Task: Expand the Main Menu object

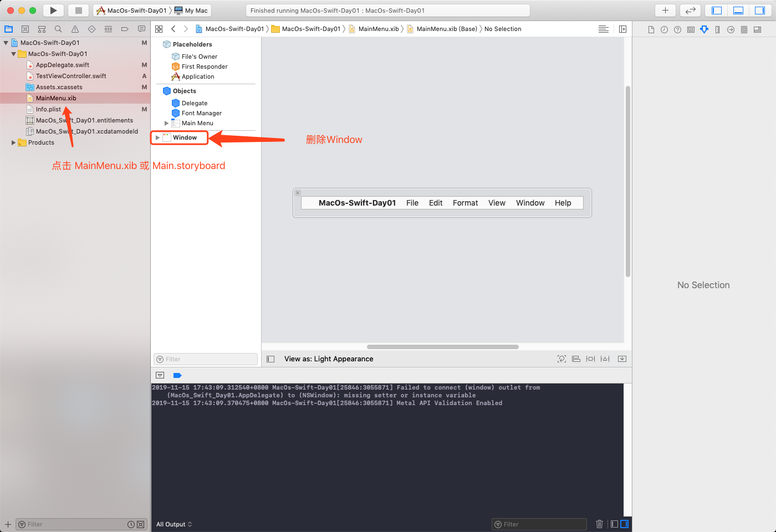Action: point(166,123)
